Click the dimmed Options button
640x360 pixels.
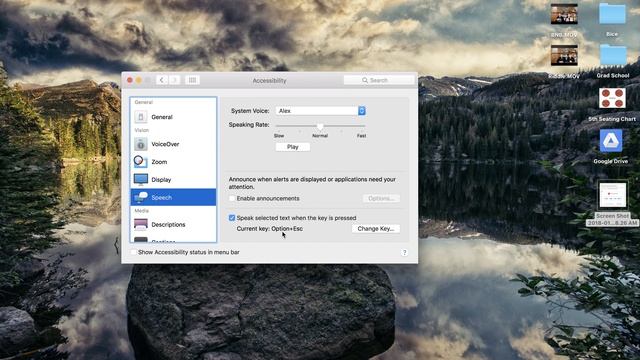[x=381, y=198]
